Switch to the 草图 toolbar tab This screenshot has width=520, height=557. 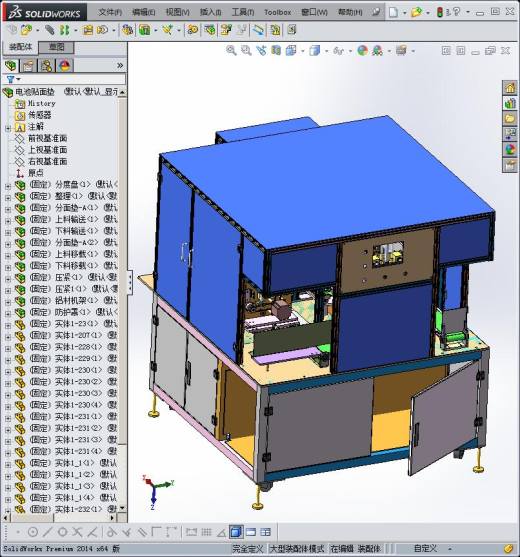56,47
